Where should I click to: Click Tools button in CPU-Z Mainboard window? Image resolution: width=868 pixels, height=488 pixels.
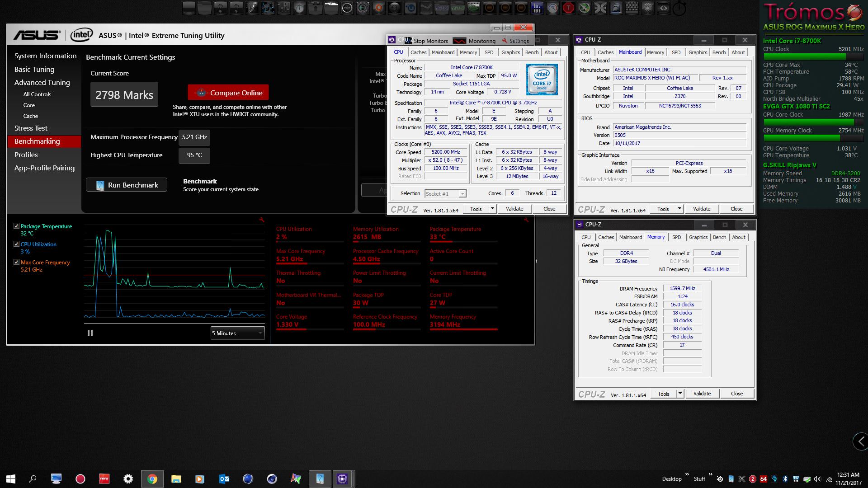click(663, 209)
